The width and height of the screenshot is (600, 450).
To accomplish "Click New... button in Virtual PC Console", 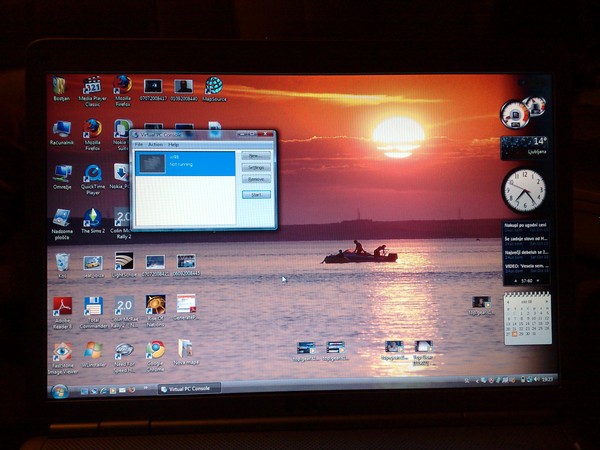I will [x=256, y=156].
